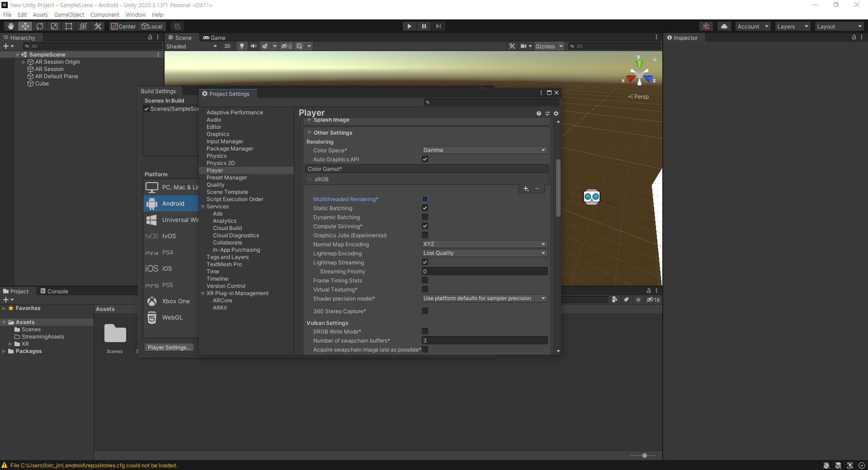
Task: Open Color Space dropdown
Action: pos(485,150)
